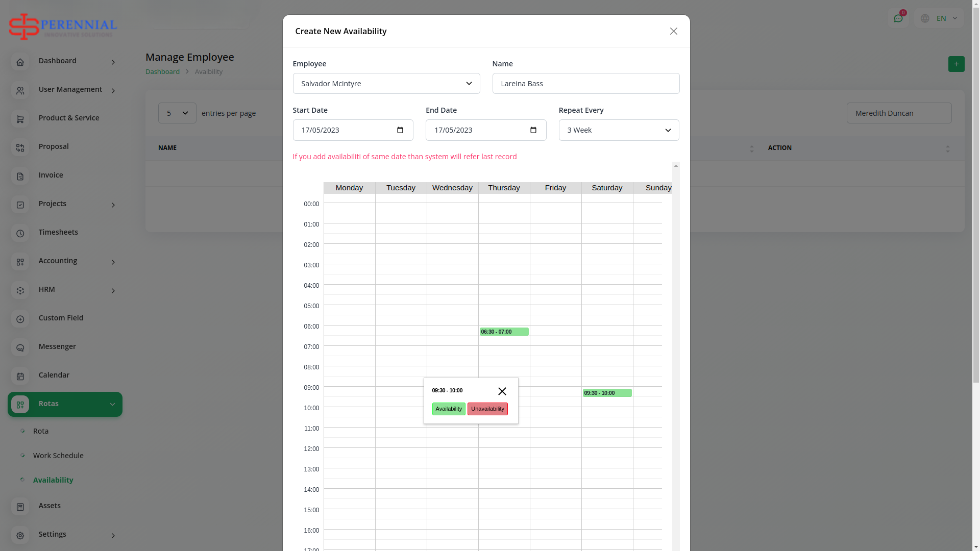Close the time slot popup

[502, 391]
